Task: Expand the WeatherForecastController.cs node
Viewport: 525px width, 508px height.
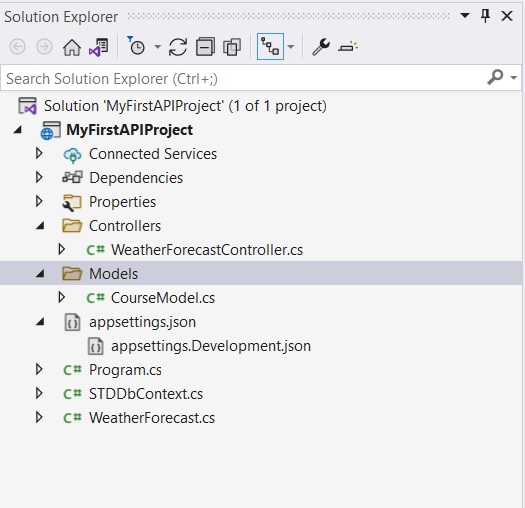Action: tap(61, 249)
